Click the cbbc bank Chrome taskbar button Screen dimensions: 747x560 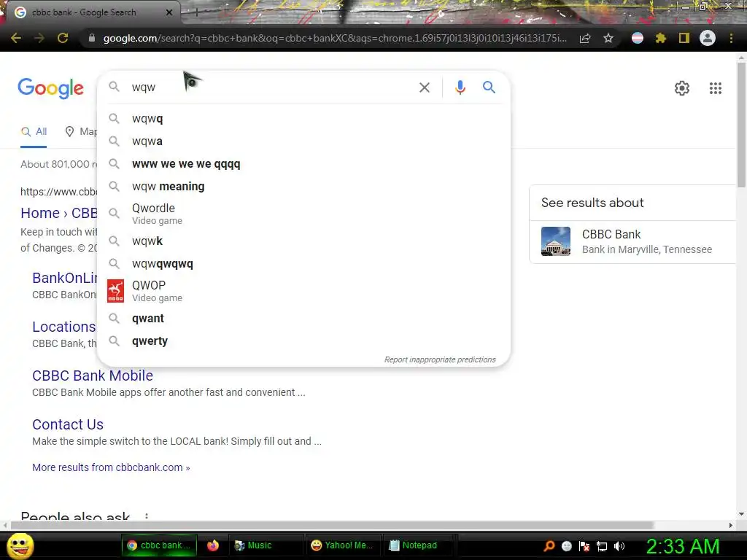[159, 545]
